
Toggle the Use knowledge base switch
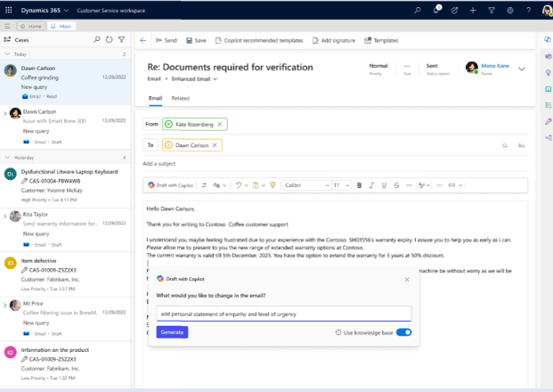click(403, 332)
